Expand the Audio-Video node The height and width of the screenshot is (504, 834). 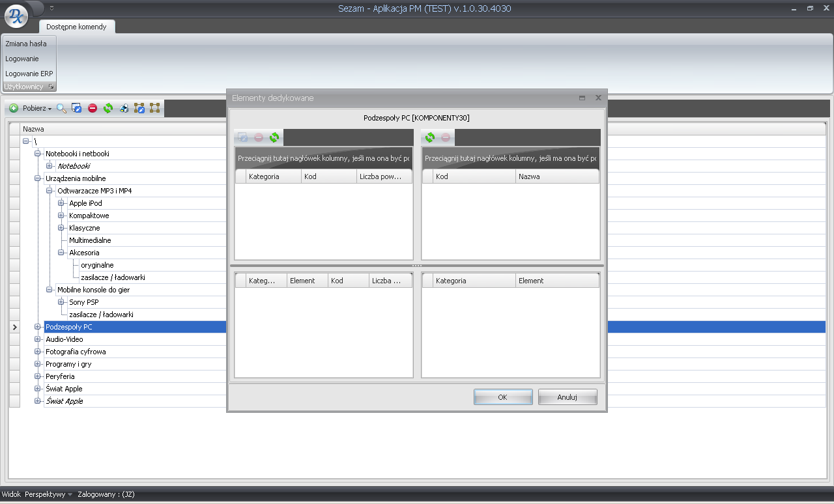pos(38,339)
